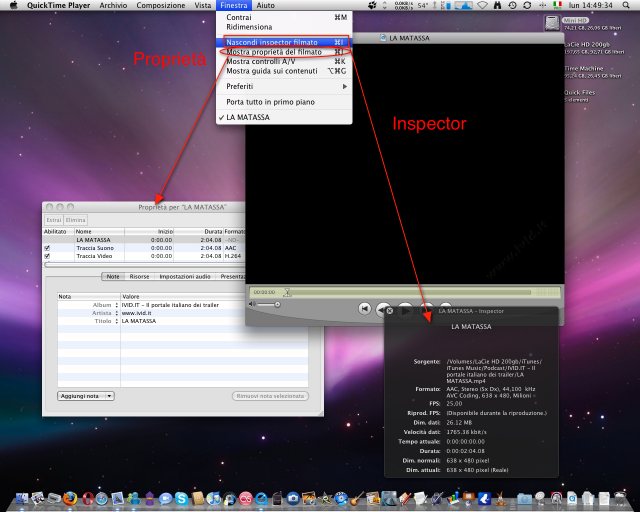This screenshot has width=640, height=512.
Task: Open iChat from the Dock
Action: point(165,499)
